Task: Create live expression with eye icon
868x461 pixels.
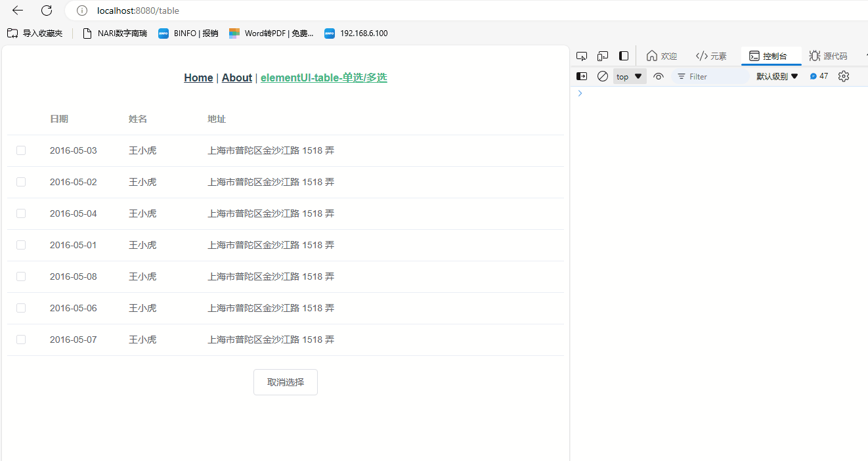Action: click(659, 76)
